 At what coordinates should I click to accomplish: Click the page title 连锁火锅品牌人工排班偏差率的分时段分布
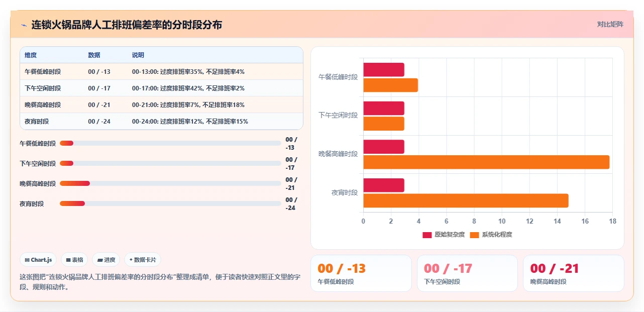[x=127, y=25]
